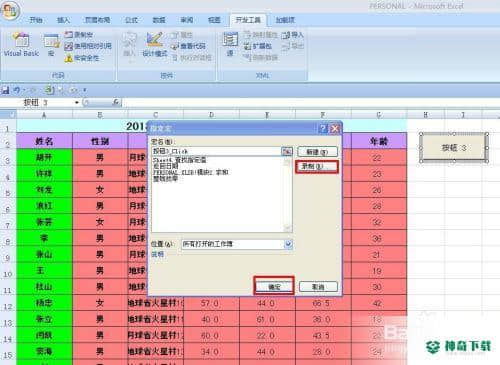Click the macro list scrollbar down arrow
Screen dimensions: 500x365
[287, 228]
